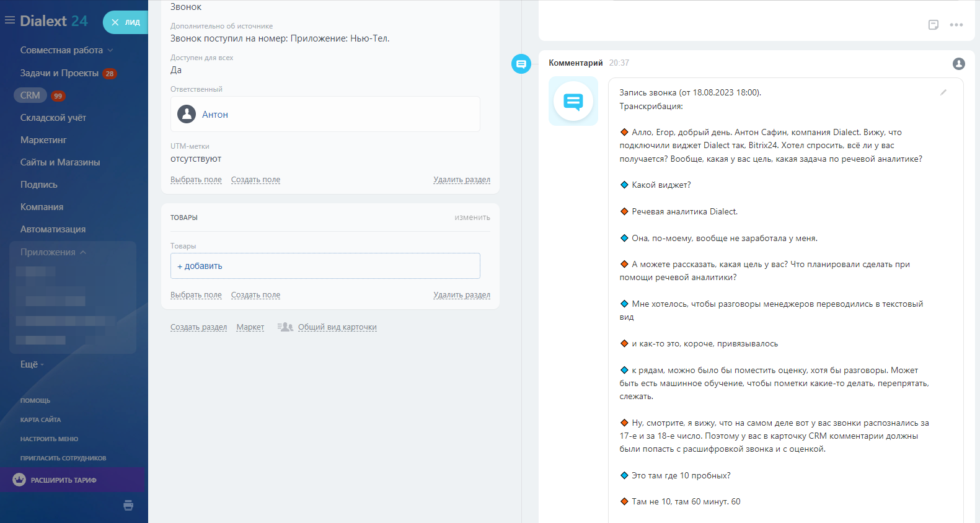The image size is (980, 523).
Task: Open Карта сайта link
Action: point(40,420)
